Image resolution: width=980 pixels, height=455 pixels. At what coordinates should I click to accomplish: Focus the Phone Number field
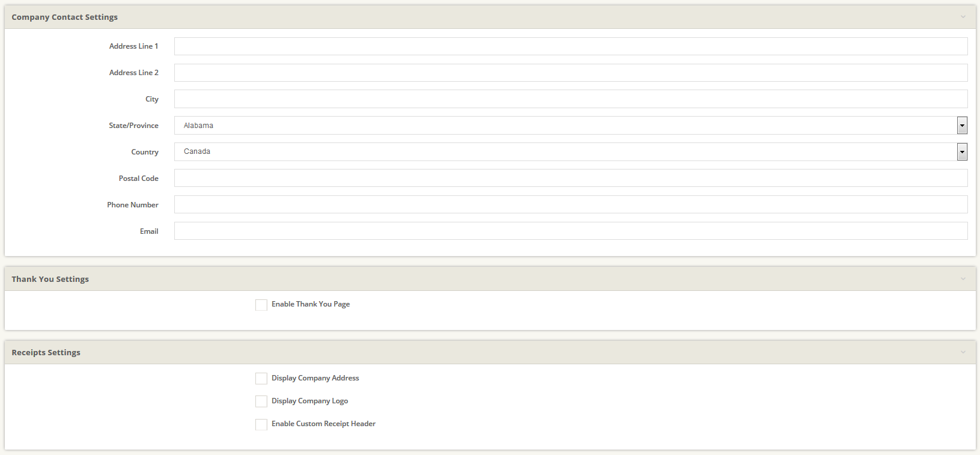tap(571, 204)
